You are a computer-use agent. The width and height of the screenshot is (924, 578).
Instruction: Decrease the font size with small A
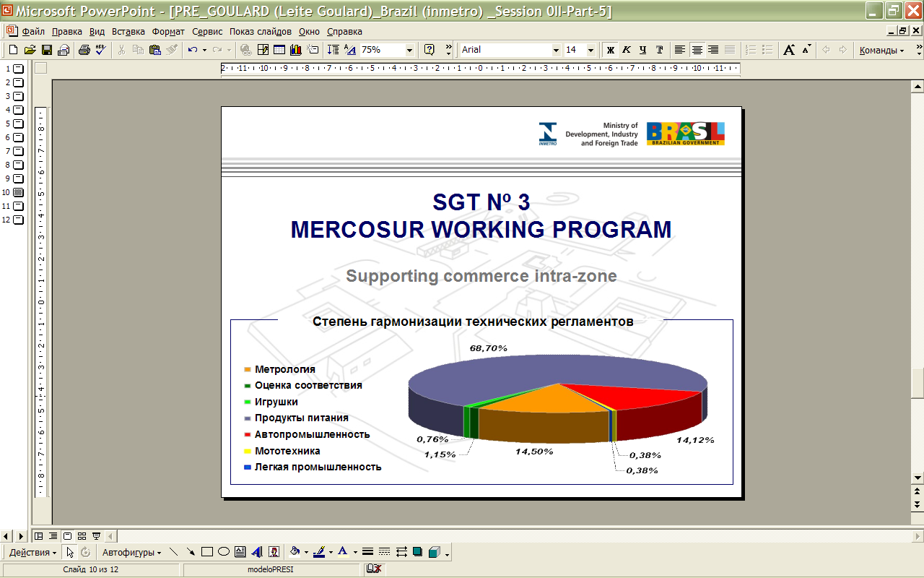(806, 50)
